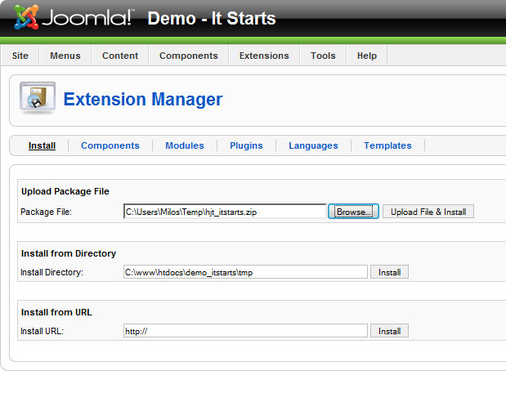
Task: Open the Menus menu
Action: pos(65,56)
